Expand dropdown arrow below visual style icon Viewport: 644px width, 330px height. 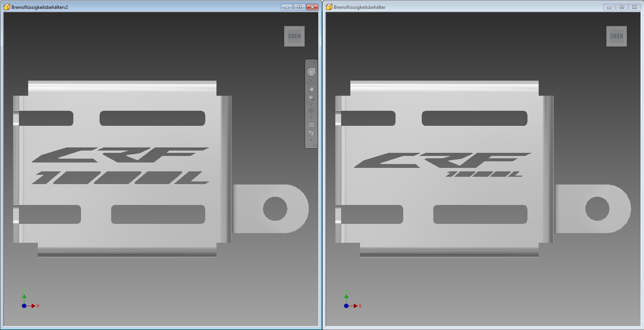(311, 140)
